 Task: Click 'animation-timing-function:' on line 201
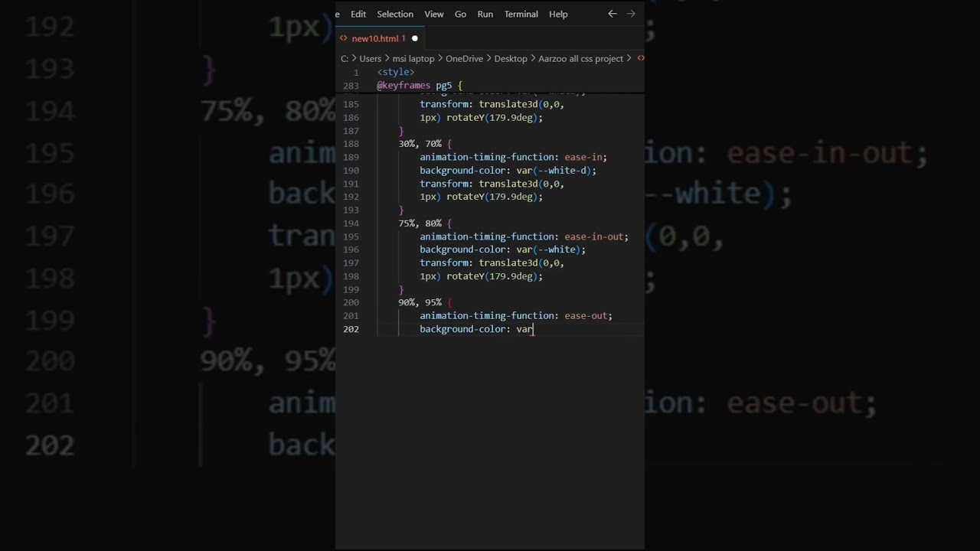489,315
